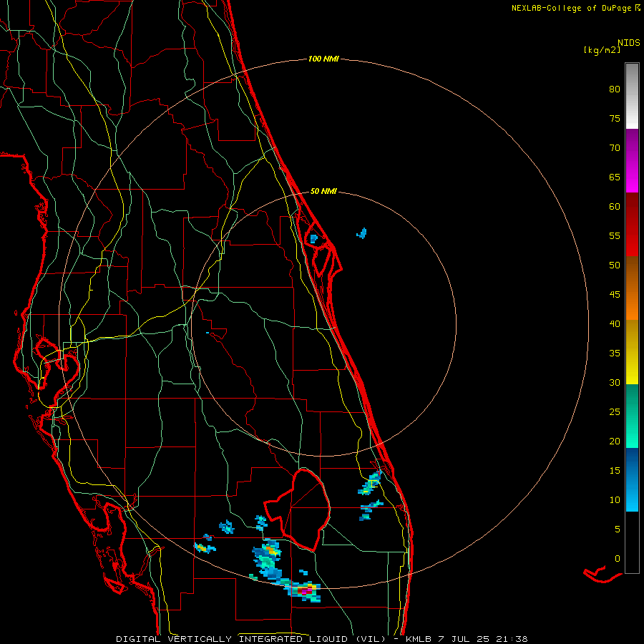Click the 80 value on the color scale
The height and width of the screenshot is (644, 644).
(615, 89)
